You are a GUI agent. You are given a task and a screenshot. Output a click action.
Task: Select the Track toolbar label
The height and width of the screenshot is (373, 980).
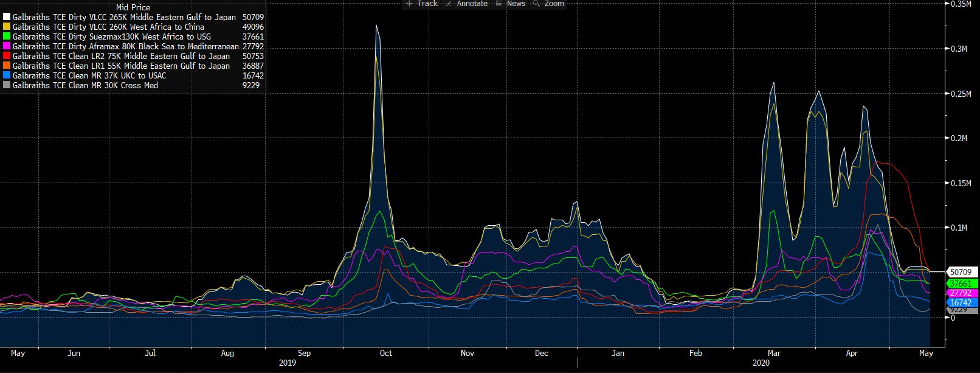pyautogui.click(x=427, y=4)
